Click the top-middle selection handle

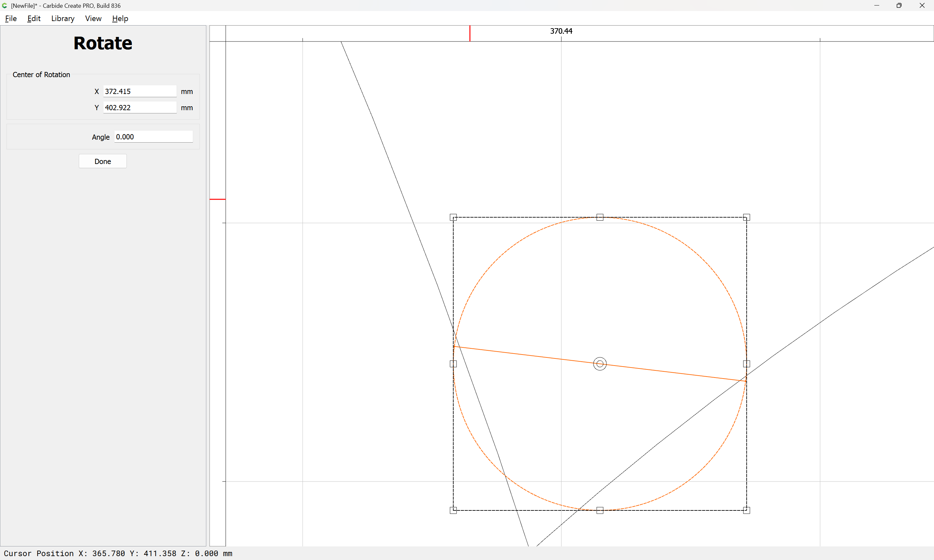[600, 217]
